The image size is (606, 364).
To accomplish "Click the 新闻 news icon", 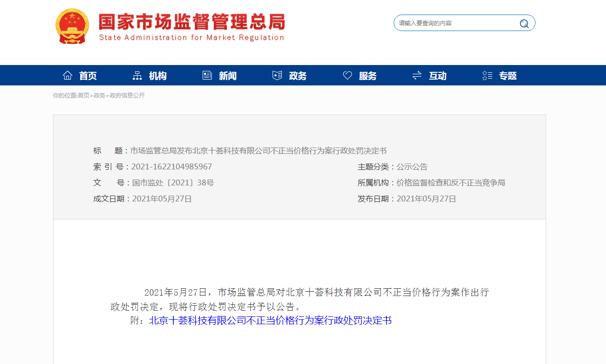I will pyautogui.click(x=207, y=75).
